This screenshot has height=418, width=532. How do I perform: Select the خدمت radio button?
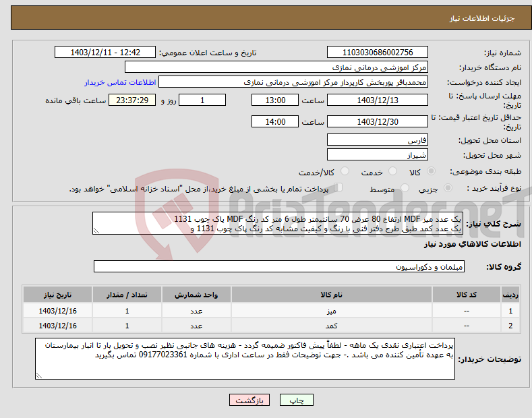pyautogui.click(x=392, y=171)
